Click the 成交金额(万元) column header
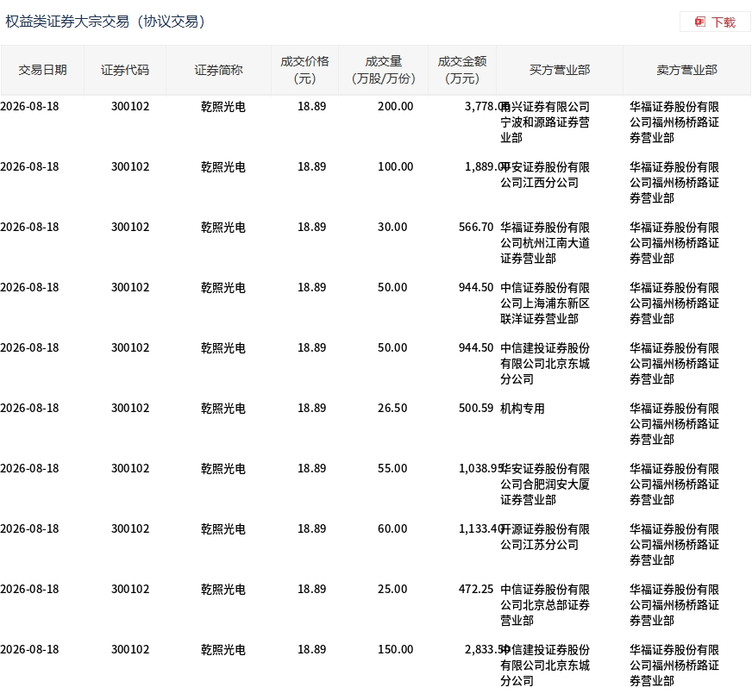Viewport: 752px width, 700px height. point(462,70)
